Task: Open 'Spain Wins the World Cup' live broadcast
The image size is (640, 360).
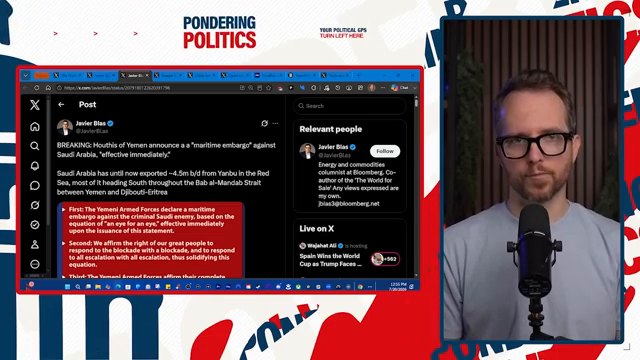Action: tap(331, 260)
